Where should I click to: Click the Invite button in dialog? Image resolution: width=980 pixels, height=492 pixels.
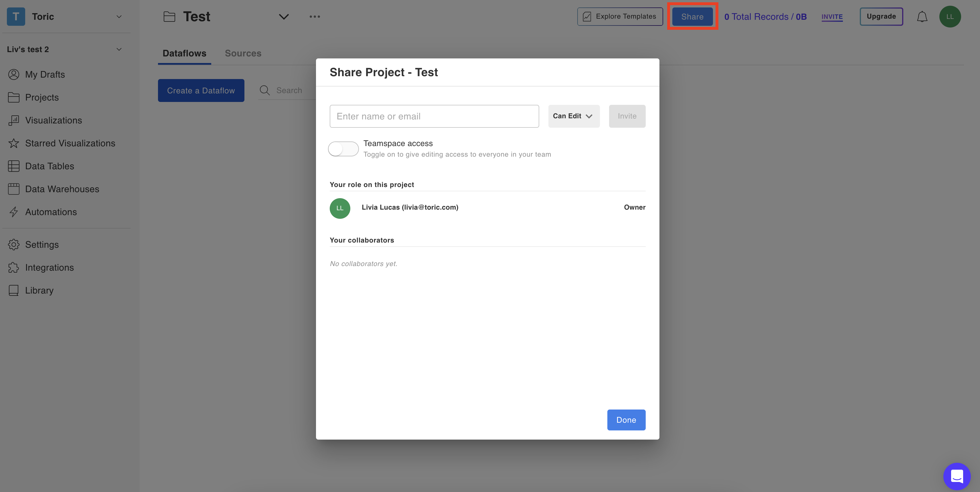pos(627,116)
